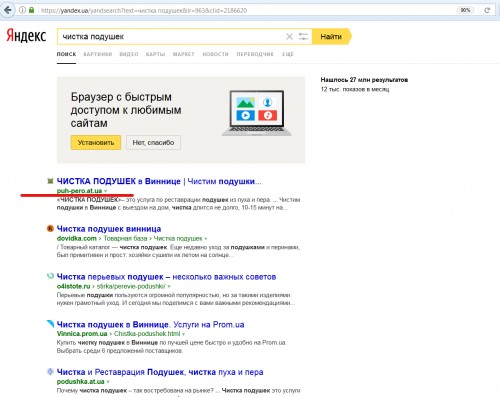Expand dropdown arrow next to podushka.at.ua
The height and width of the screenshot is (397, 500).
[108, 382]
